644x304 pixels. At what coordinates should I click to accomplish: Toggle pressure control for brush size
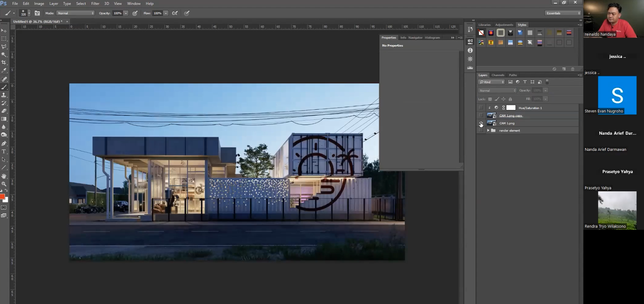(187, 13)
